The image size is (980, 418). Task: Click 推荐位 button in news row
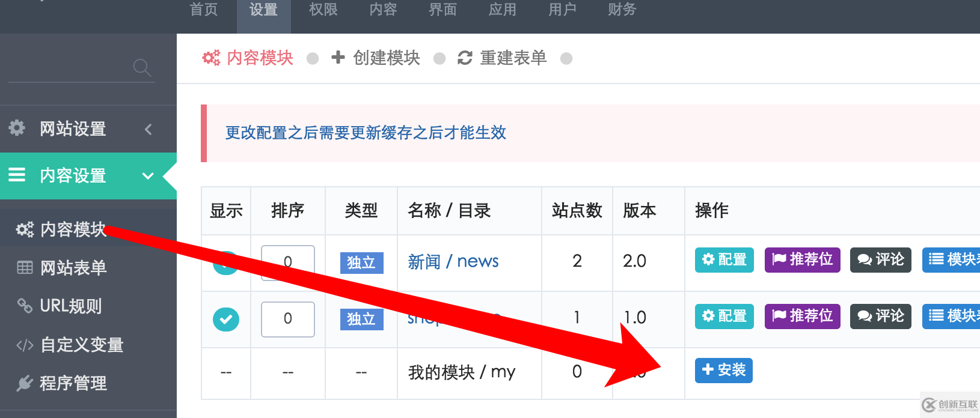pyautogui.click(x=803, y=260)
